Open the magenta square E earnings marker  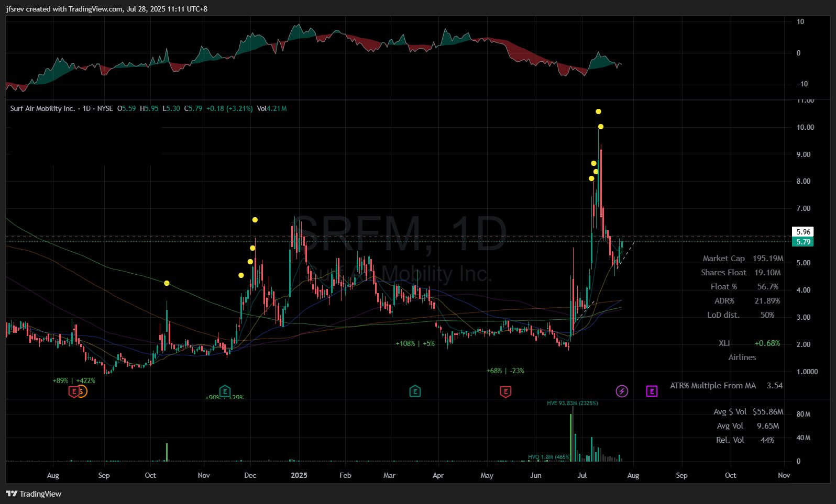coord(652,391)
